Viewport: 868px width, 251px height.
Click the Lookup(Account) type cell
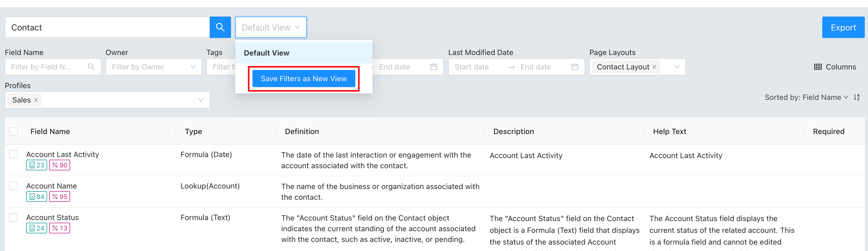coord(210,186)
